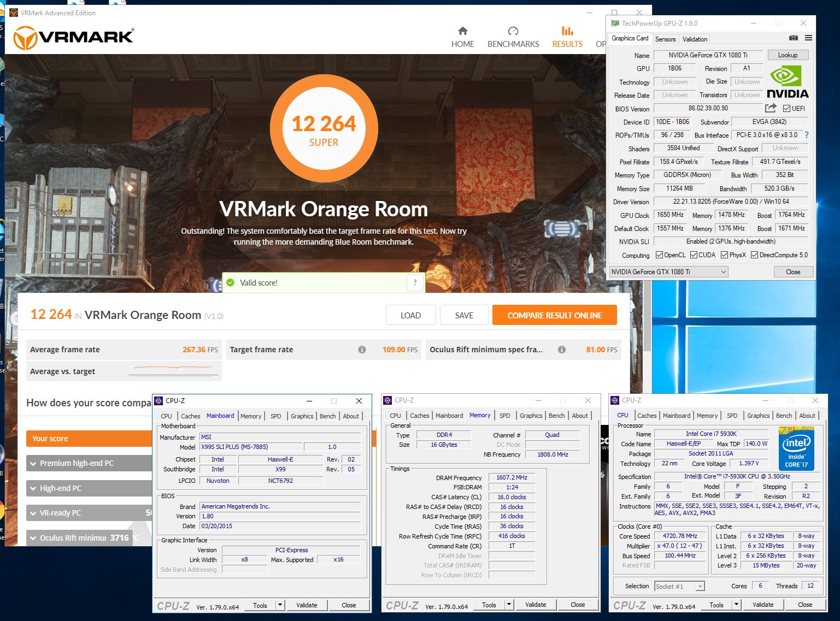Click the Oculus Rift minimum spec info icon

pos(561,350)
